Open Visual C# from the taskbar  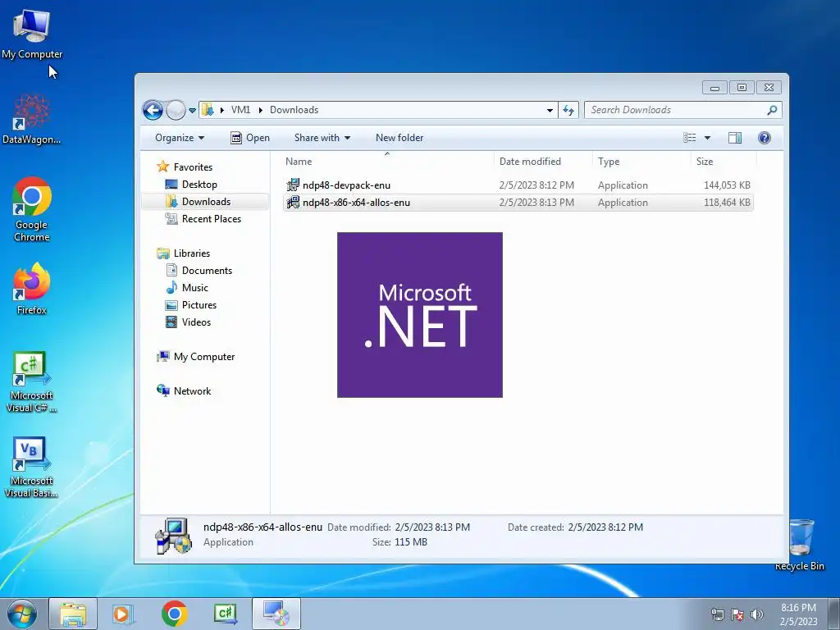pos(226,614)
